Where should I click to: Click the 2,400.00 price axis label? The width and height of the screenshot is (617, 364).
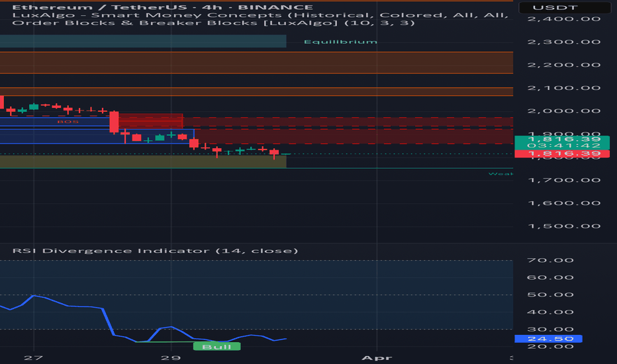point(563,19)
